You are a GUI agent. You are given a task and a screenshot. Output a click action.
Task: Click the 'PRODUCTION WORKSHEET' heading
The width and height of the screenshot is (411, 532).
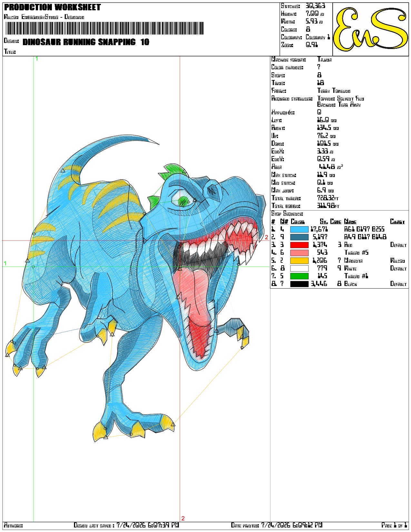52,7
